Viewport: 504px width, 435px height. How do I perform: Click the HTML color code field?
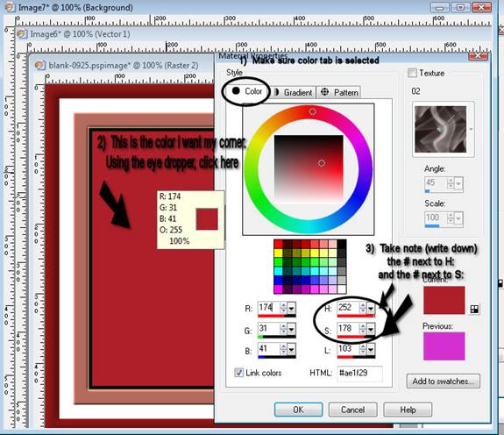(x=359, y=373)
